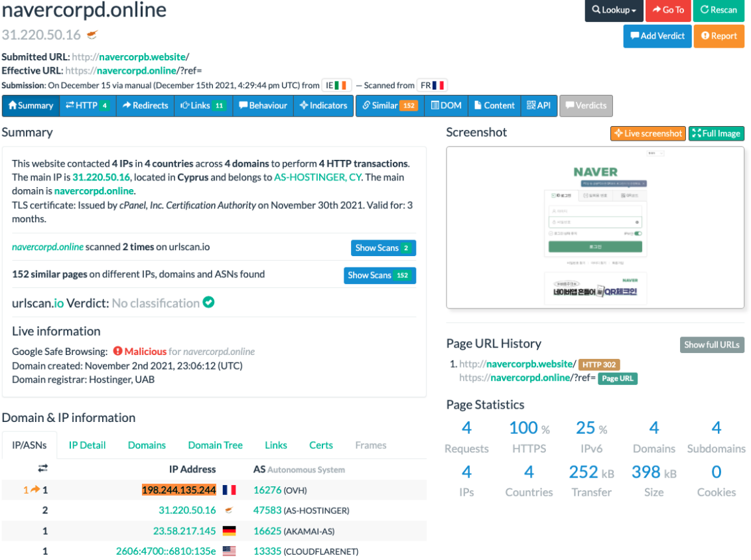Open navercorpb.website link in Page URL History
The height and width of the screenshot is (560, 751).
coord(529,364)
